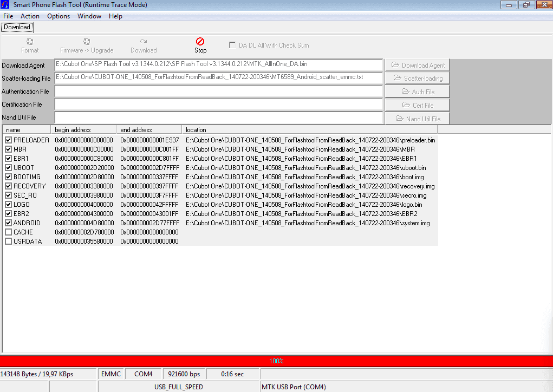The image size is (553, 392).
Task: Click the end address column header
Action: (x=149, y=130)
